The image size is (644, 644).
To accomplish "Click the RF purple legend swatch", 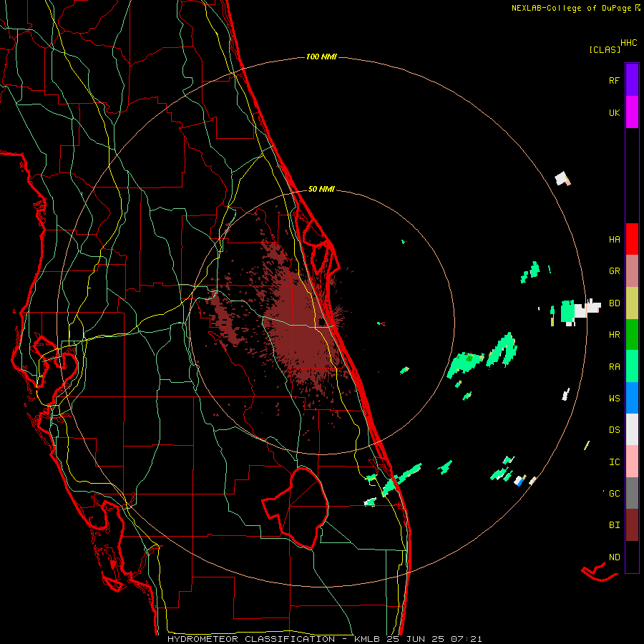I will click(632, 80).
